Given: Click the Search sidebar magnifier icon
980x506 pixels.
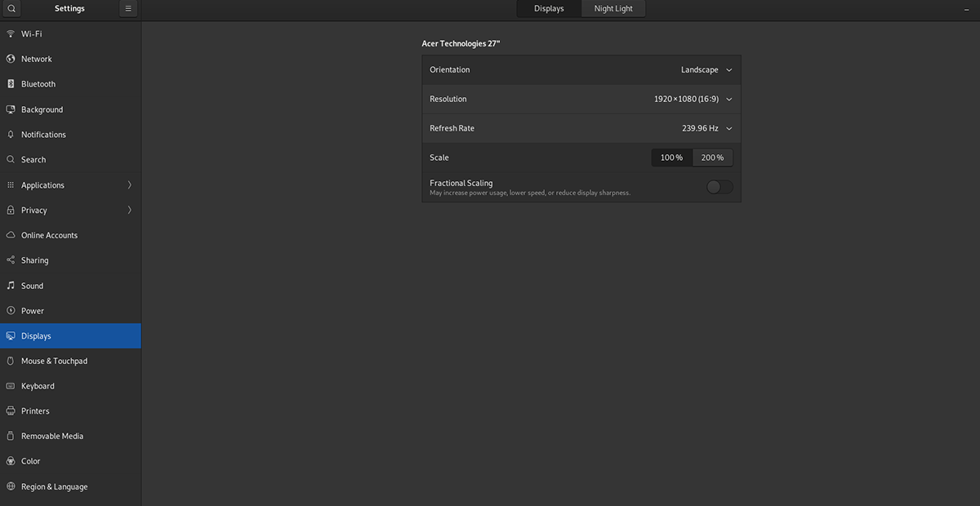Looking at the screenshot, I should 11,160.
